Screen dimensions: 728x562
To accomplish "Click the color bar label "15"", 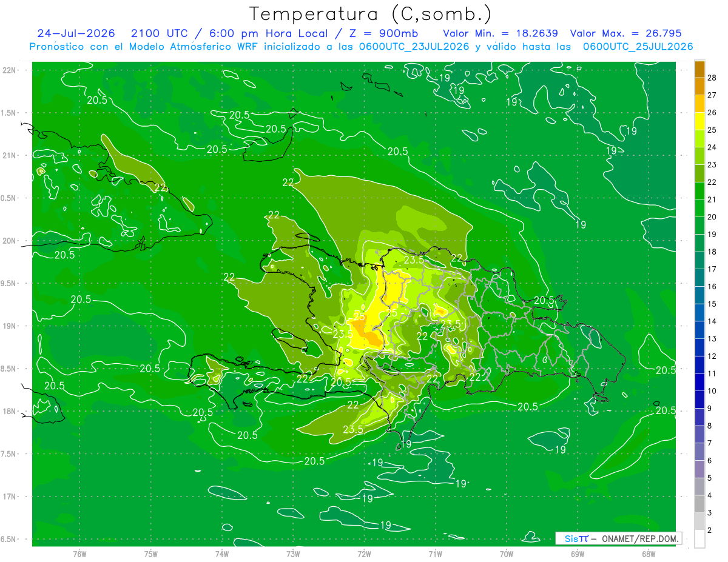I will click(711, 304).
